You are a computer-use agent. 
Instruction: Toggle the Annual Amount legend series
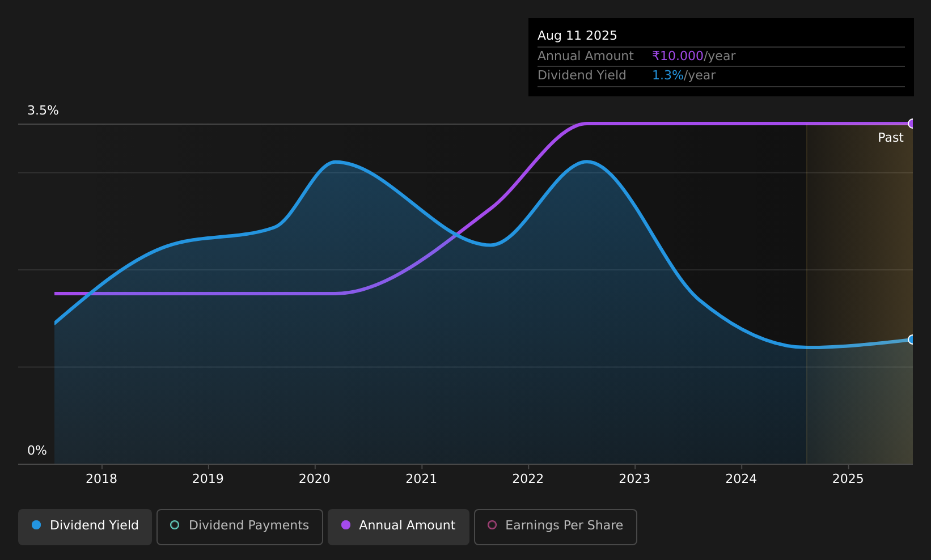click(x=399, y=527)
